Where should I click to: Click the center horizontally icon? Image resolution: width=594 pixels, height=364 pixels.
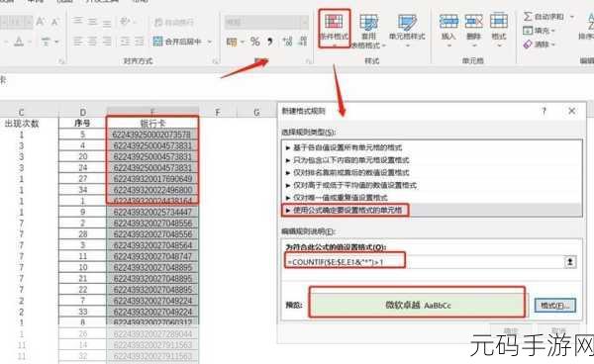click(92, 41)
